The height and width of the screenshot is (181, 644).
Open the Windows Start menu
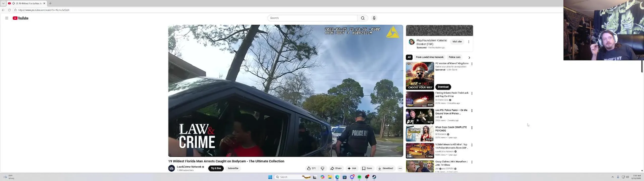pyautogui.click(x=270, y=177)
